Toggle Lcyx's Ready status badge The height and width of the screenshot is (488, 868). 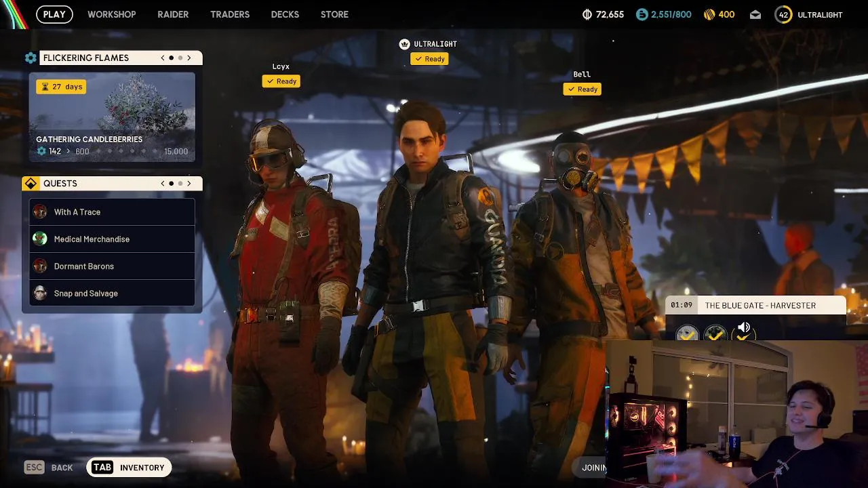281,81
